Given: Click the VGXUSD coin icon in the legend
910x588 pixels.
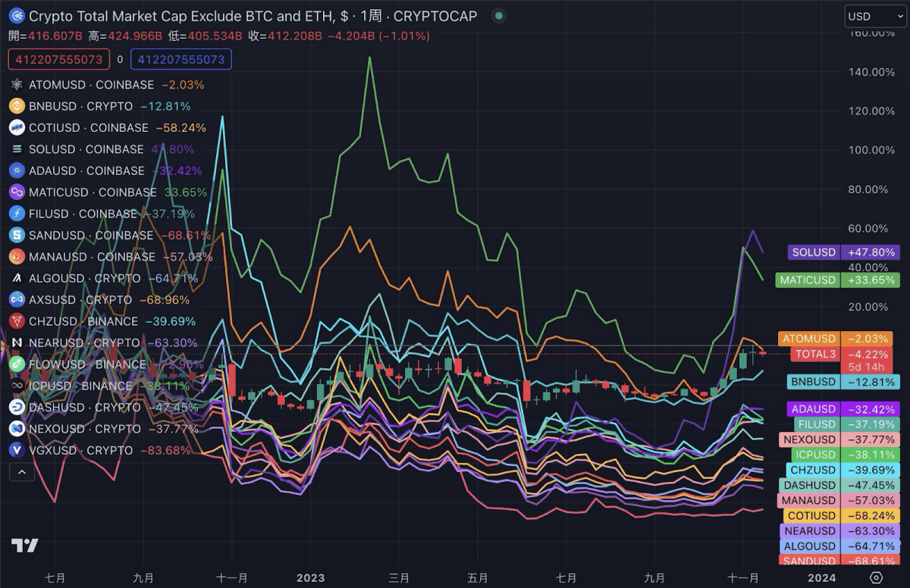Looking at the screenshot, I should tap(17, 450).
